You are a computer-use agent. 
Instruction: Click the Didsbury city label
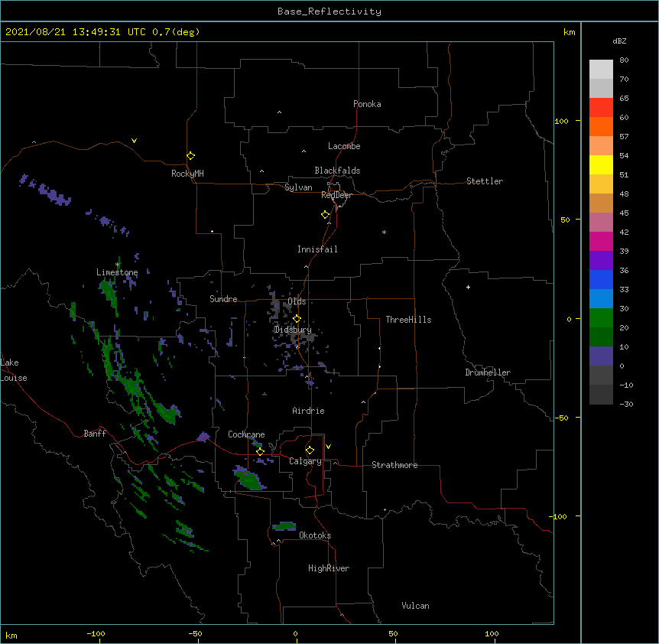pos(293,330)
